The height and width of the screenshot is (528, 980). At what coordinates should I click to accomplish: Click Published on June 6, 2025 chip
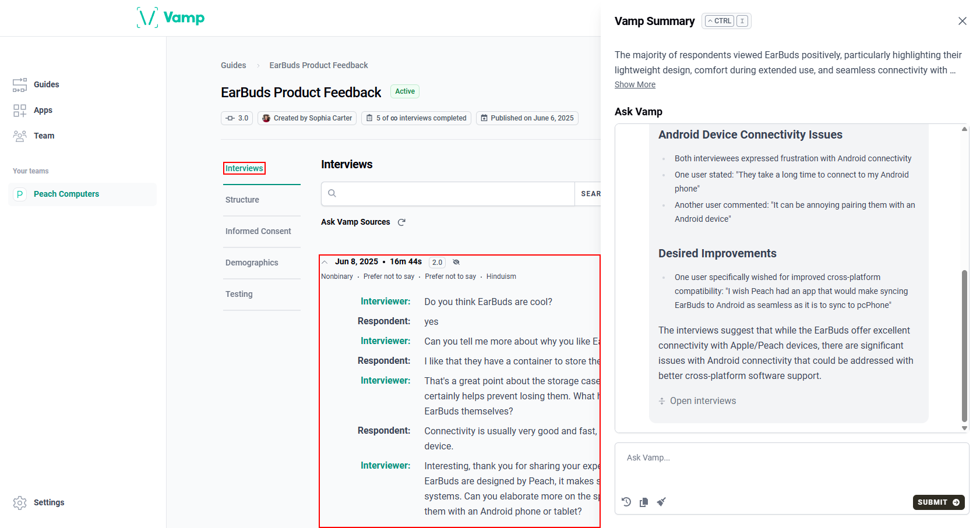pyautogui.click(x=527, y=118)
